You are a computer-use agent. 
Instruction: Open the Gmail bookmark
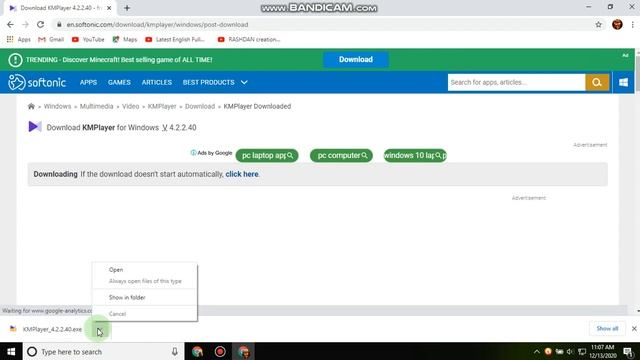click(x=51, y=40)
